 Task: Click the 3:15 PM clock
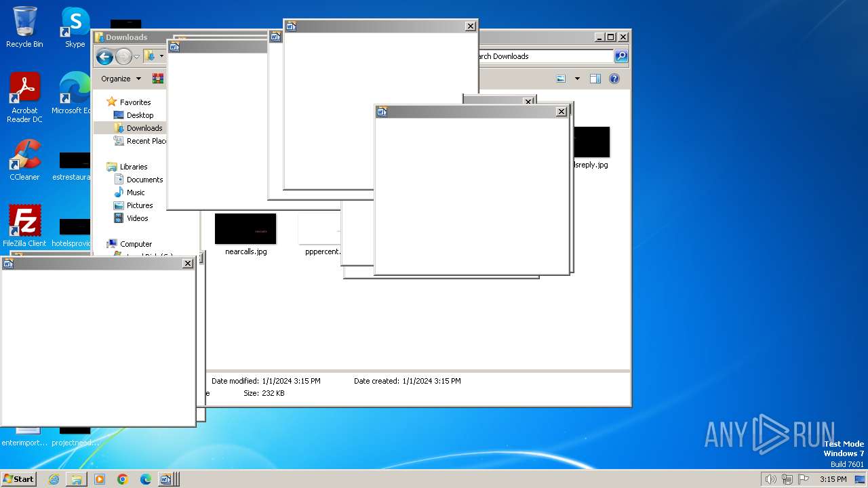pyautogui.click(x=833, y=479)
